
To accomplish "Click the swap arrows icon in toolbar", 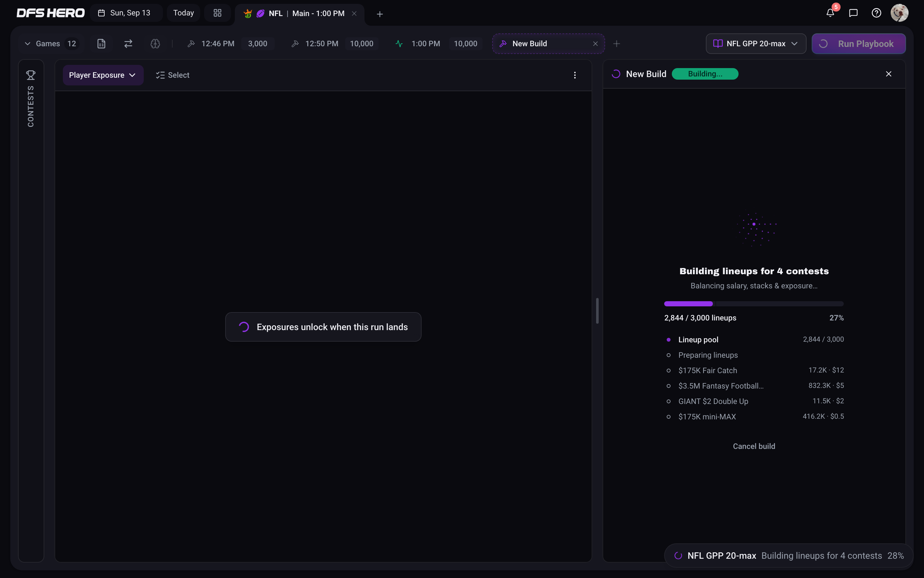I will (x=128, y=44).
